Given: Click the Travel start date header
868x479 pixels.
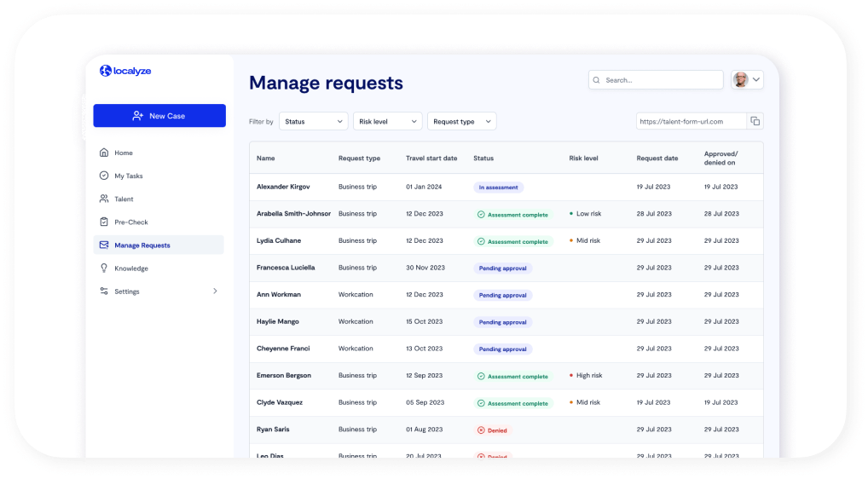Looking at the screenshot, I should [x=431, y=159].
